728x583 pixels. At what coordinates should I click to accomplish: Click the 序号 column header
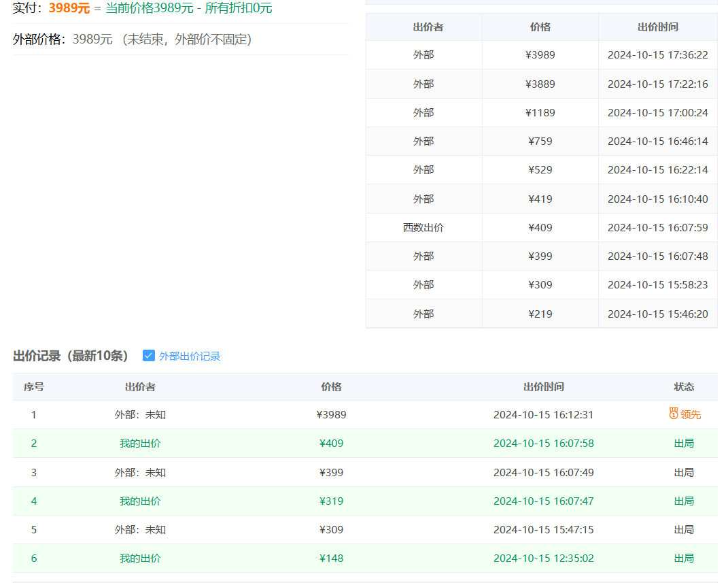point(34,387)
